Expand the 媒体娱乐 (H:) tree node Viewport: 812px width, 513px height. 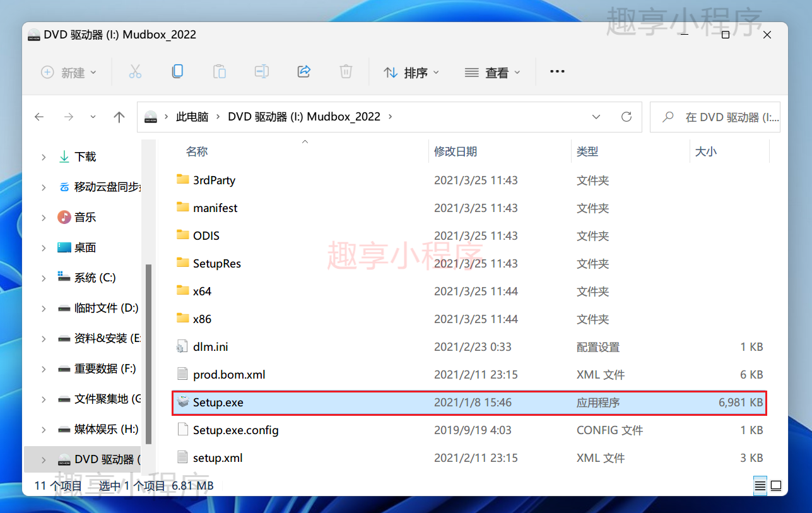coord(44,429)
